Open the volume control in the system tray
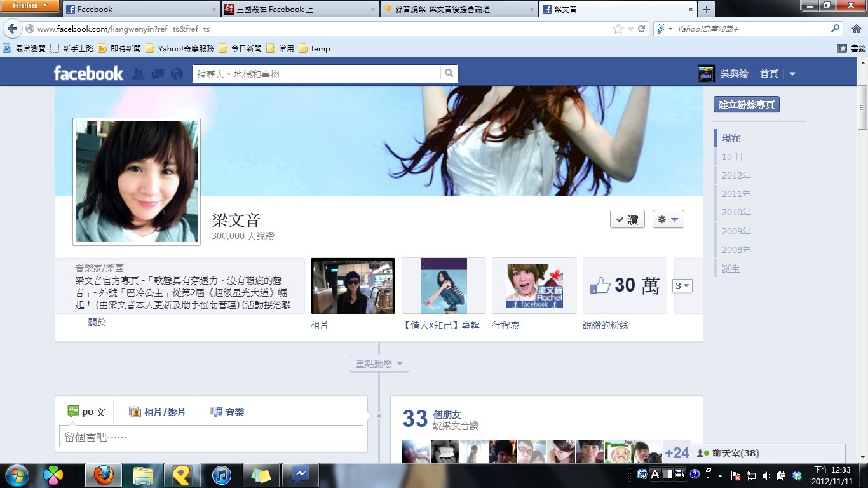 coord(766,475)
